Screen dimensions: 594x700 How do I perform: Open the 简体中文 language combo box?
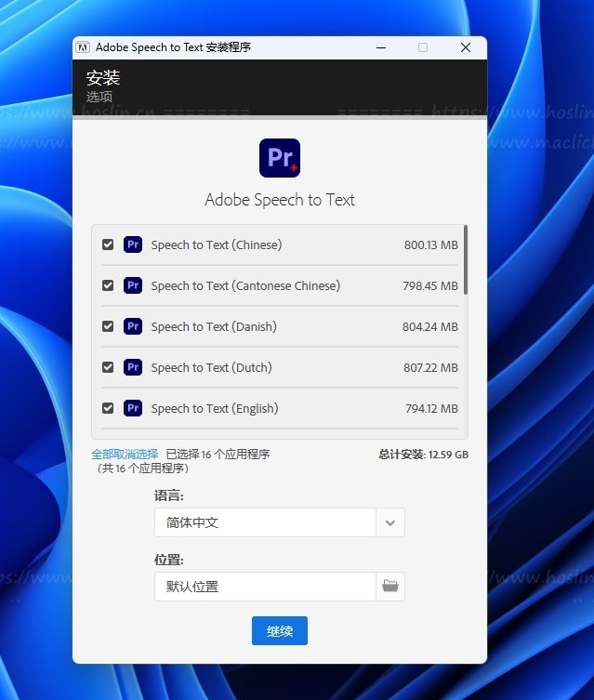(x=280, y=522)
